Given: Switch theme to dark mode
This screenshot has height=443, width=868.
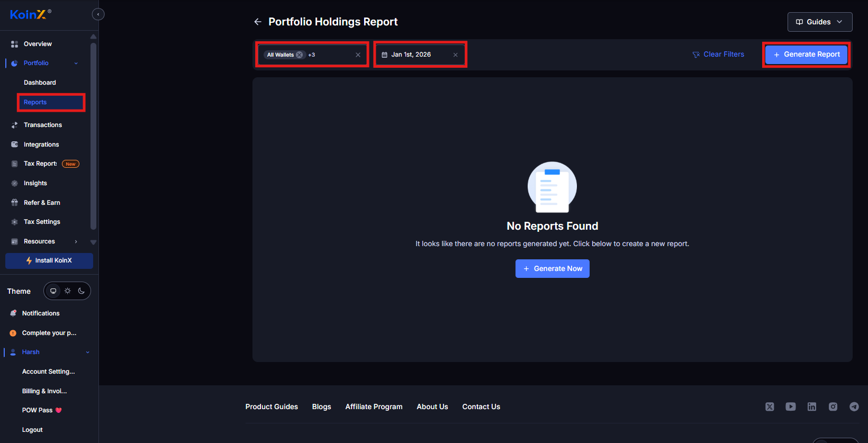Looking at the screenshot, I should coord(82,291).
